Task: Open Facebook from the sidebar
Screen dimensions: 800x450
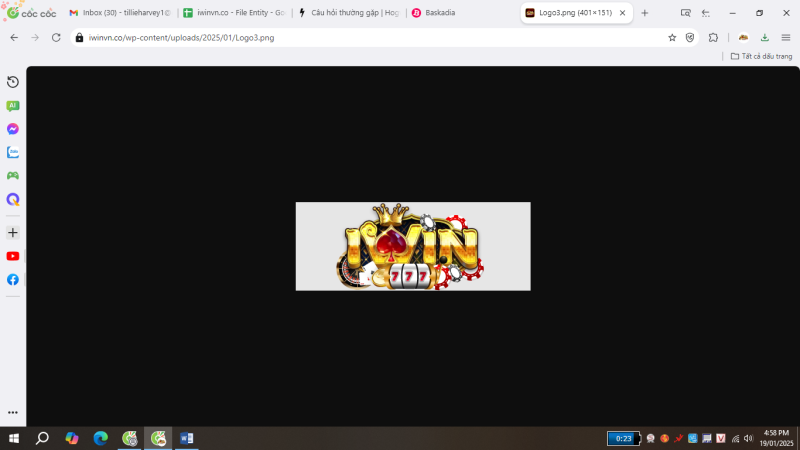Action: [x=13, y=279]
